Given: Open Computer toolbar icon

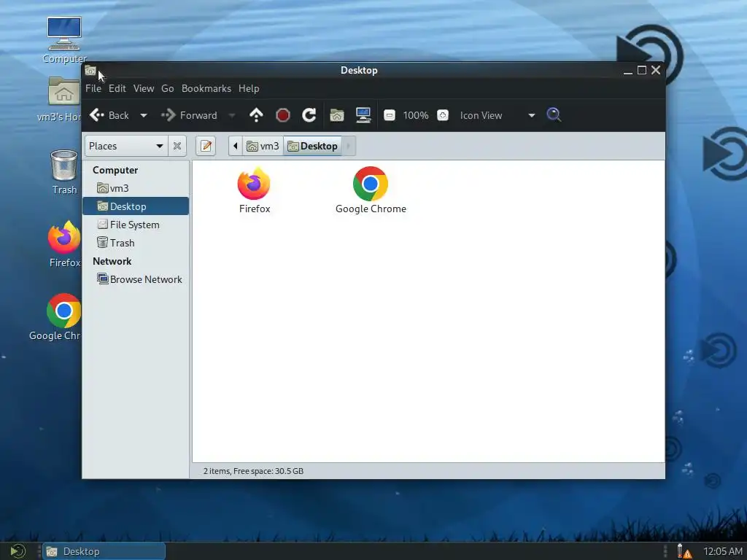Looking at the screenshot, I should (363, 115).
